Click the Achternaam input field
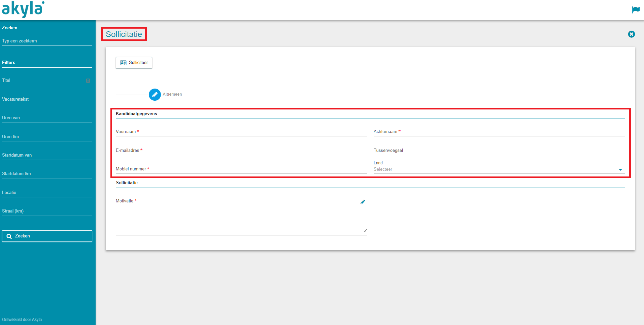The height and width of the screenshot is (325, 644). [x=499, y=132]
